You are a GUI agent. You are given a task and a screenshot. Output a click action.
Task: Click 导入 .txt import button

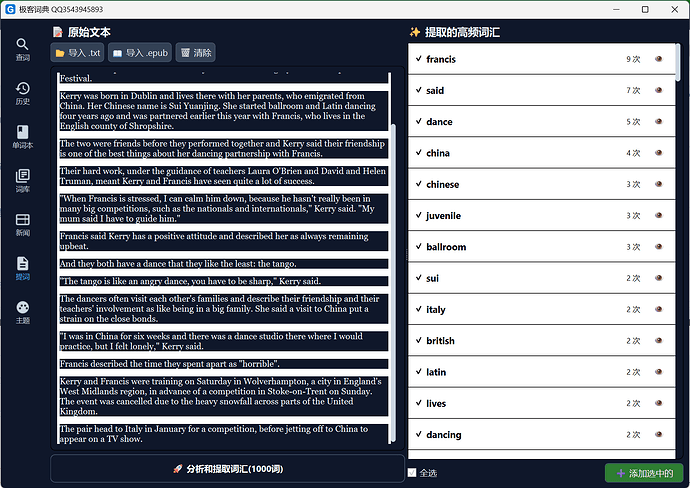(x=77, y=52)
